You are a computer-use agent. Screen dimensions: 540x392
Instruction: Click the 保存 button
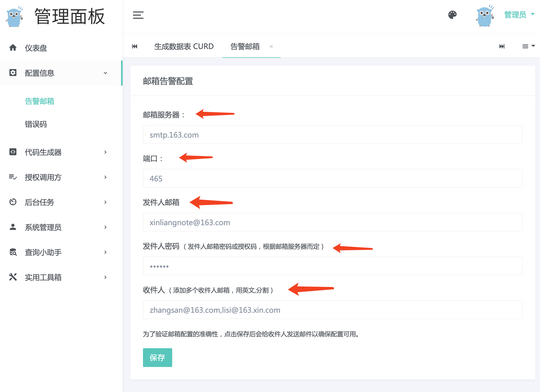157,357
